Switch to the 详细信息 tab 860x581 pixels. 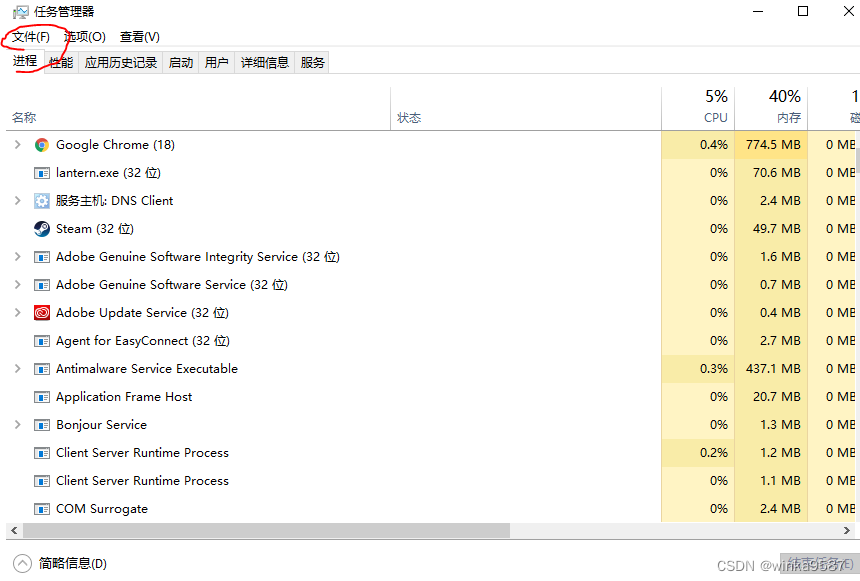264,63
